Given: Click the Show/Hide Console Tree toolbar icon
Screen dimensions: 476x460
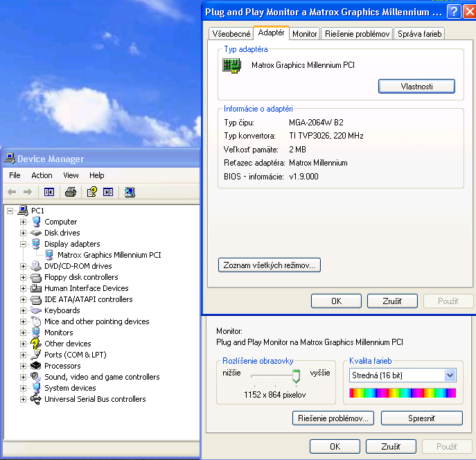Looking at the screenshot, I should pyautogui.click(x=49, y=192).
